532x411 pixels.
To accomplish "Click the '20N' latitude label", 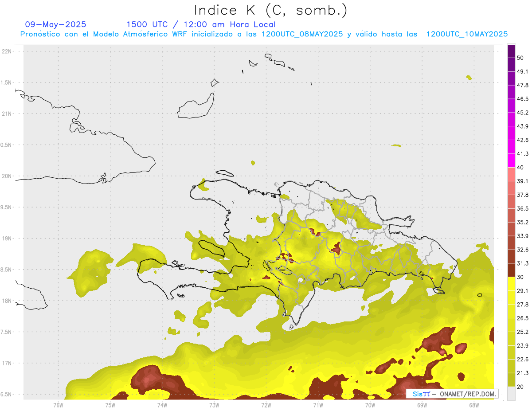I will click(x=7, y=176).
